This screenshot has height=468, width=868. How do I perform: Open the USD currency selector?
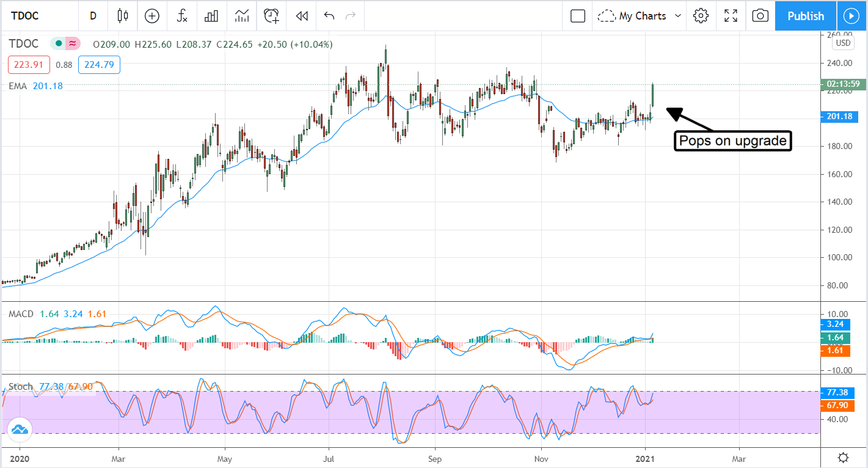843,43
